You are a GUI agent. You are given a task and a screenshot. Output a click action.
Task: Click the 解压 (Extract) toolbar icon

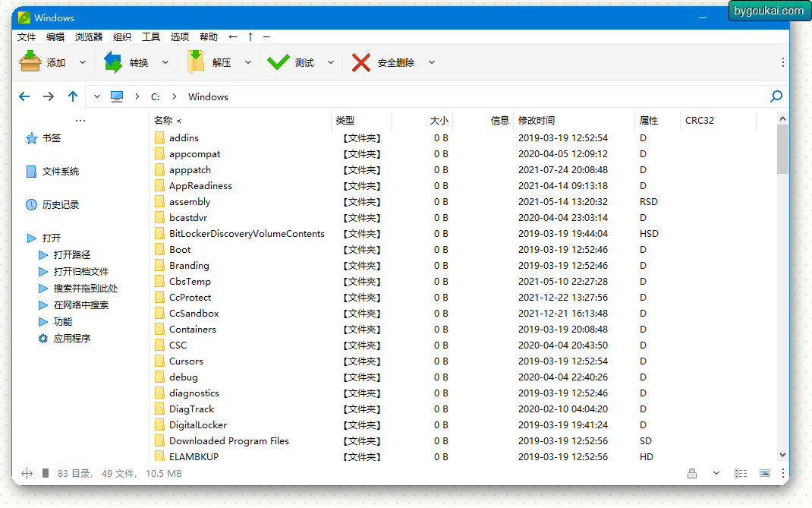196,62
